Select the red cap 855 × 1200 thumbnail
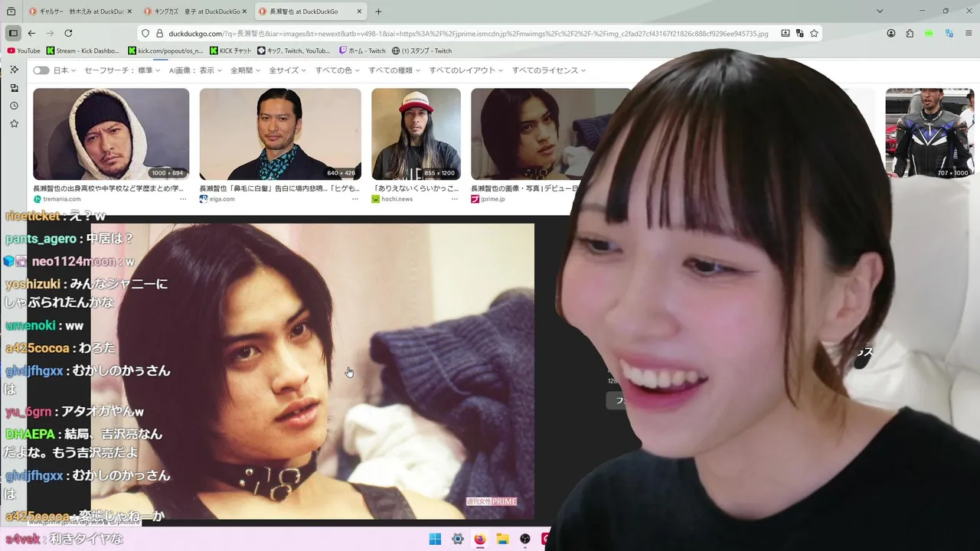 [x=416, y=134]
